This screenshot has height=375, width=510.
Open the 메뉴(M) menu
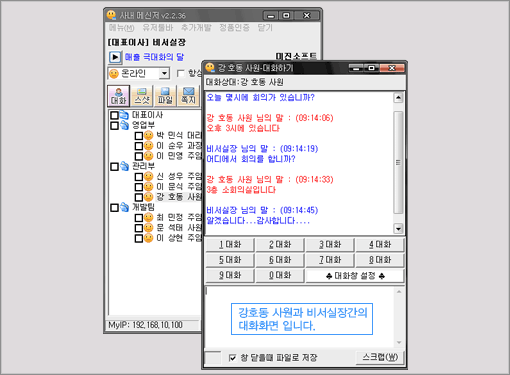[x=121, y=28]
